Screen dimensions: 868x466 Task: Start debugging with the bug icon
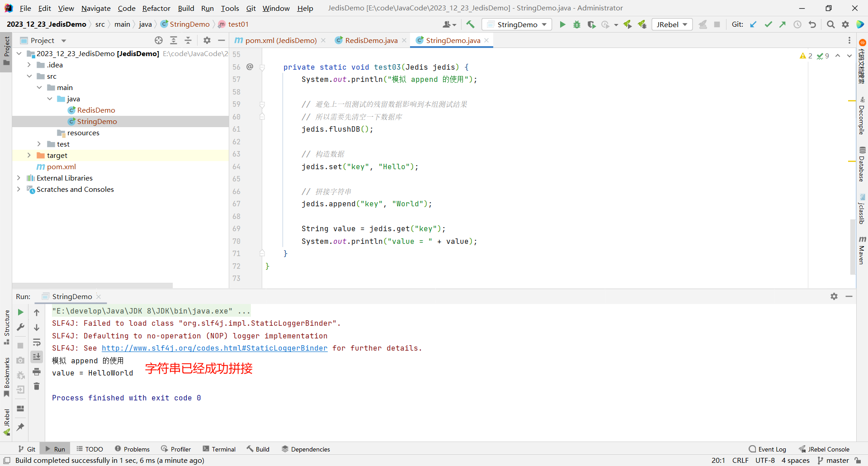577,24
